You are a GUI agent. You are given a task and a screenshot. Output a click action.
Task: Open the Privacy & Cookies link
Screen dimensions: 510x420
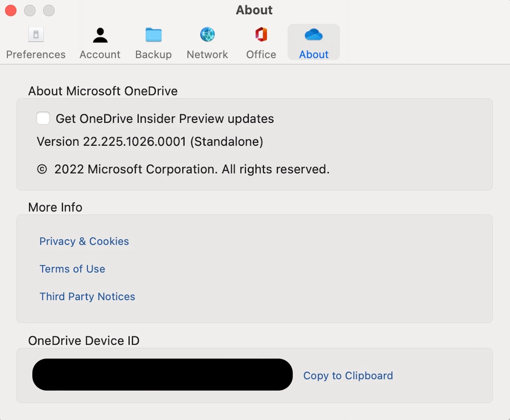(x=84, y=241)
